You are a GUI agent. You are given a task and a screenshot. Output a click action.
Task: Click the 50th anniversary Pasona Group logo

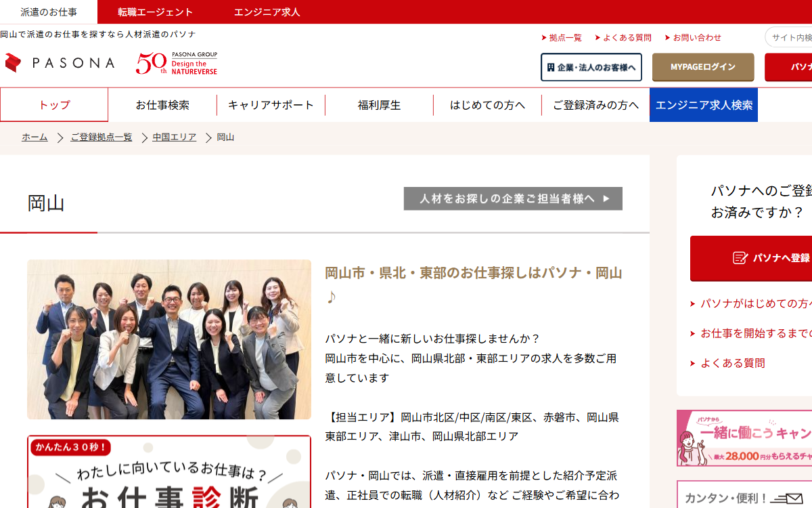click(177, 63)
